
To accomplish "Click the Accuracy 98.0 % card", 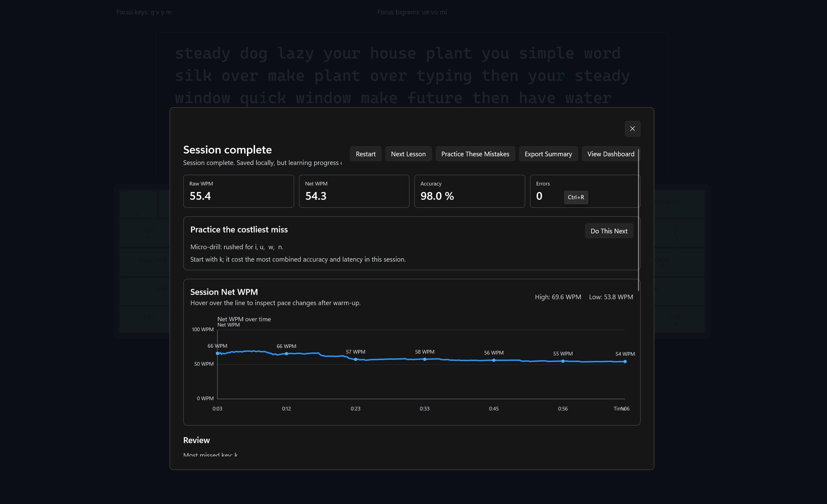I will coord(470,191).
